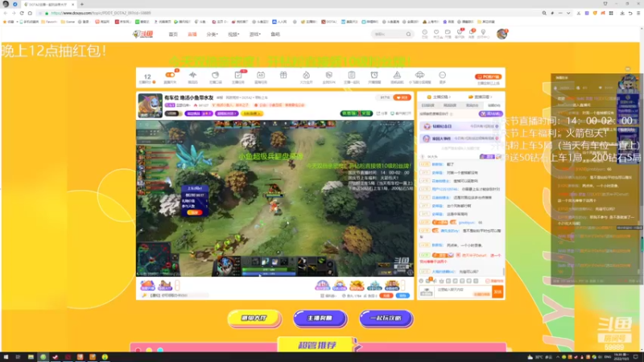
Task: Click the search magnifier icon
Action: [408, 34]
